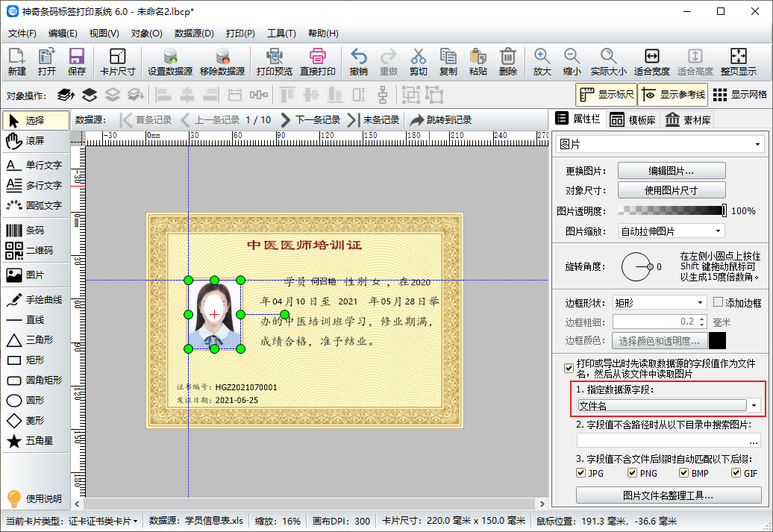773x532 pixels.
Task: Save the label with the 保存 icon
Action: coord(76,62)
